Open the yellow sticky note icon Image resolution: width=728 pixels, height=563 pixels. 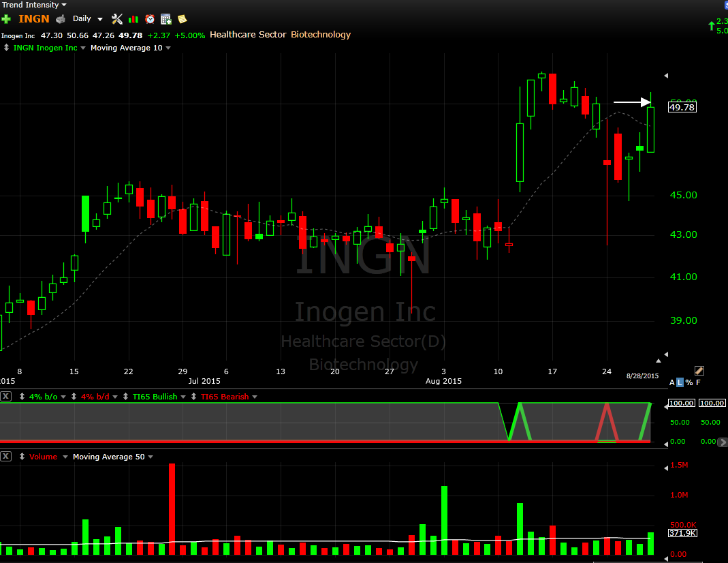pos(182,19)
